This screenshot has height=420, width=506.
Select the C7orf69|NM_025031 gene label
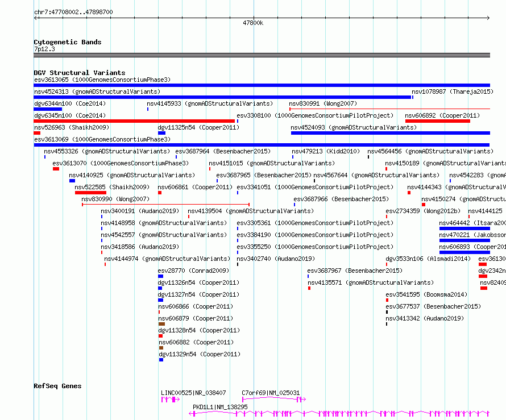coord(271,393)
